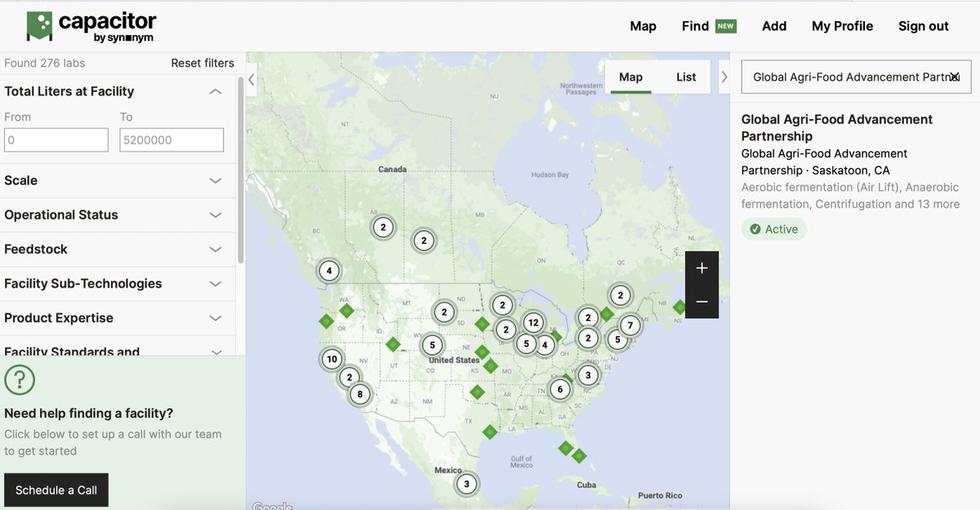980x510 pixels.
Task: Click the 'Found 276 labs' text
Action: pos(45,63)
